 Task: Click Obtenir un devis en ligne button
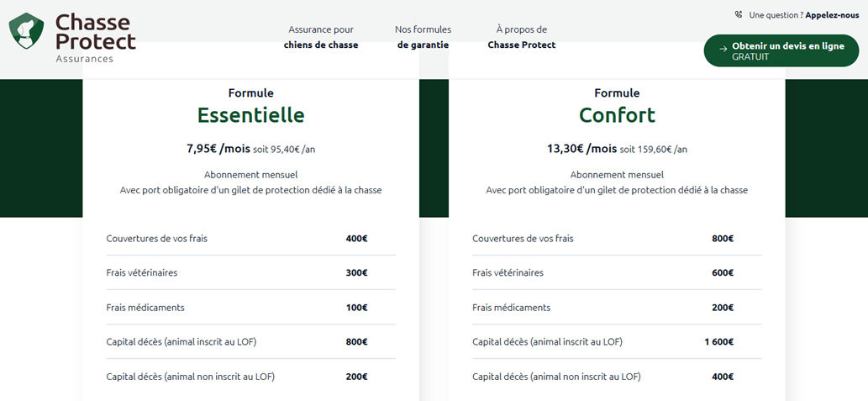coord(781,51)
